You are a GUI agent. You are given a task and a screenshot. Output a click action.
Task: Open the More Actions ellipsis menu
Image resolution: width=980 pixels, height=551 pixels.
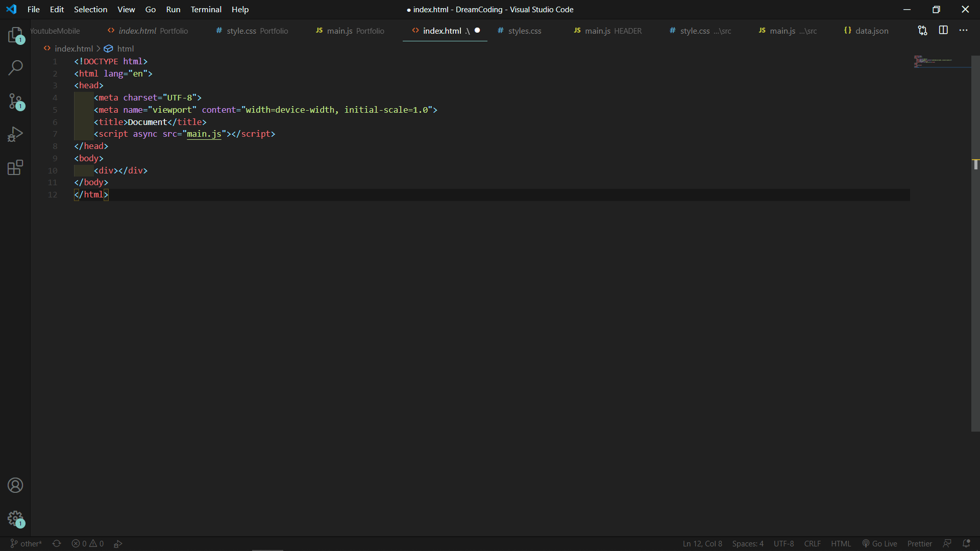pos(963,31)
